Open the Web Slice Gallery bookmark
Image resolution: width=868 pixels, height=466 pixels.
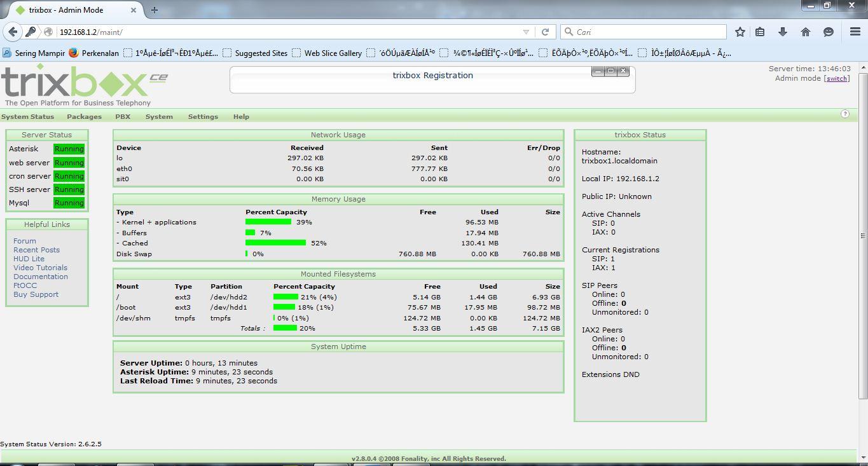tap(327, 53)
